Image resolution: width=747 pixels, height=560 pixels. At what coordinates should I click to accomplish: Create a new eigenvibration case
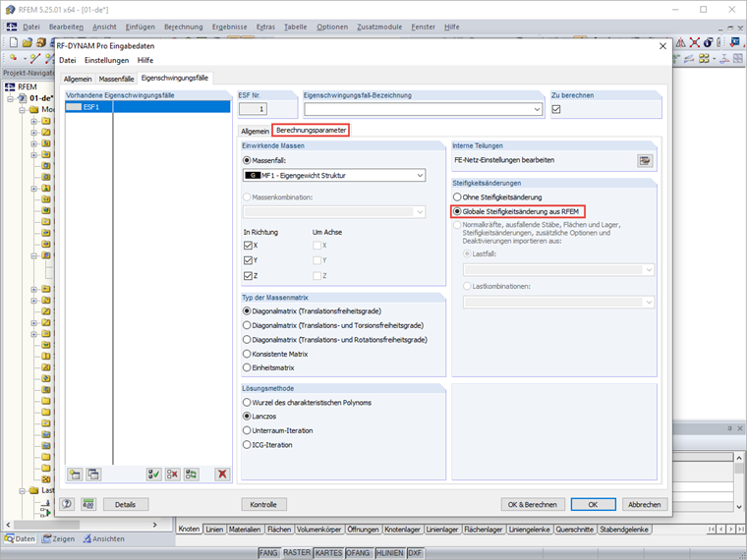75,475
